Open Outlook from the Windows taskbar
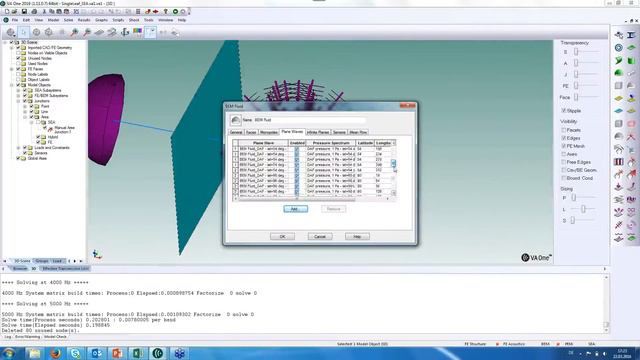 96,353
